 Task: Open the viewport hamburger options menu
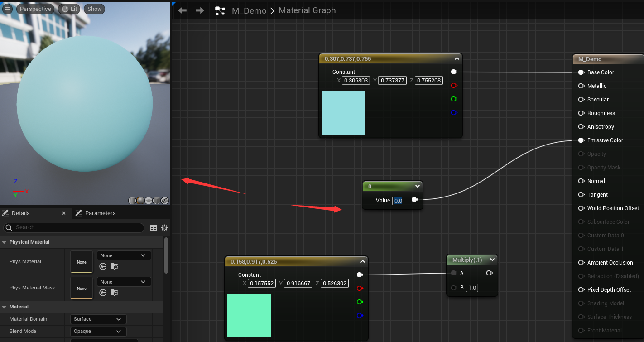7,9
